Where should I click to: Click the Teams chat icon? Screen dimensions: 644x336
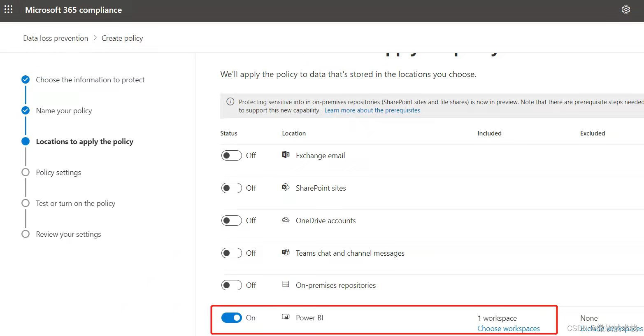tap(286, 252)
